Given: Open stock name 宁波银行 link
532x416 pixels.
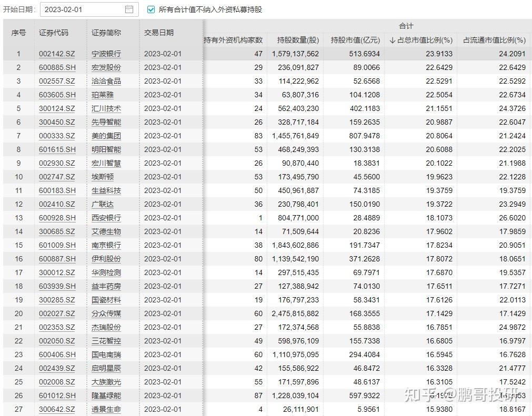Looking at the screenshot, I should tap(106, 54).
